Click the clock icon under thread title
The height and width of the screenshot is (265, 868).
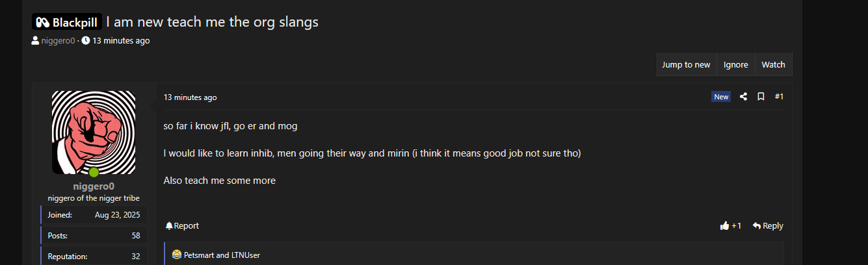click(x=86, y=41)
